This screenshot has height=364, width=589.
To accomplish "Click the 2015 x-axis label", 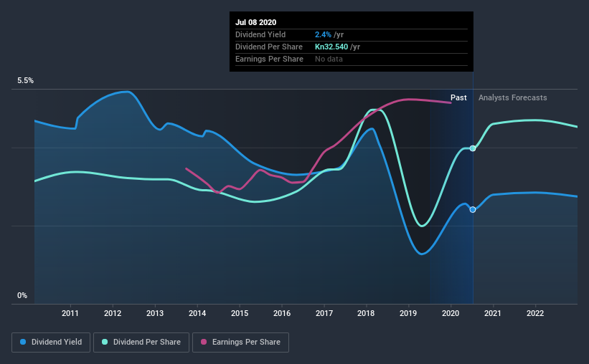I will tap(240, 313).
